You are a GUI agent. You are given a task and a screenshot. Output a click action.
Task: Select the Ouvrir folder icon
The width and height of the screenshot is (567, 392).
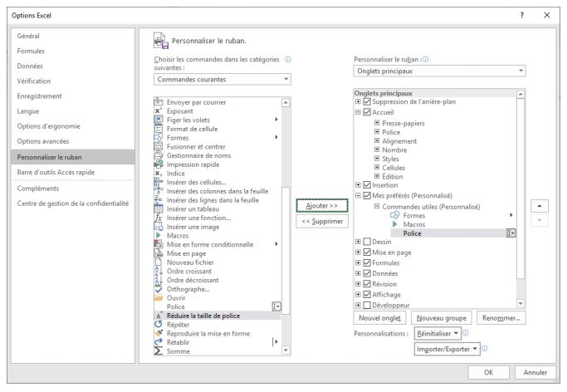(x=159, y=297)
